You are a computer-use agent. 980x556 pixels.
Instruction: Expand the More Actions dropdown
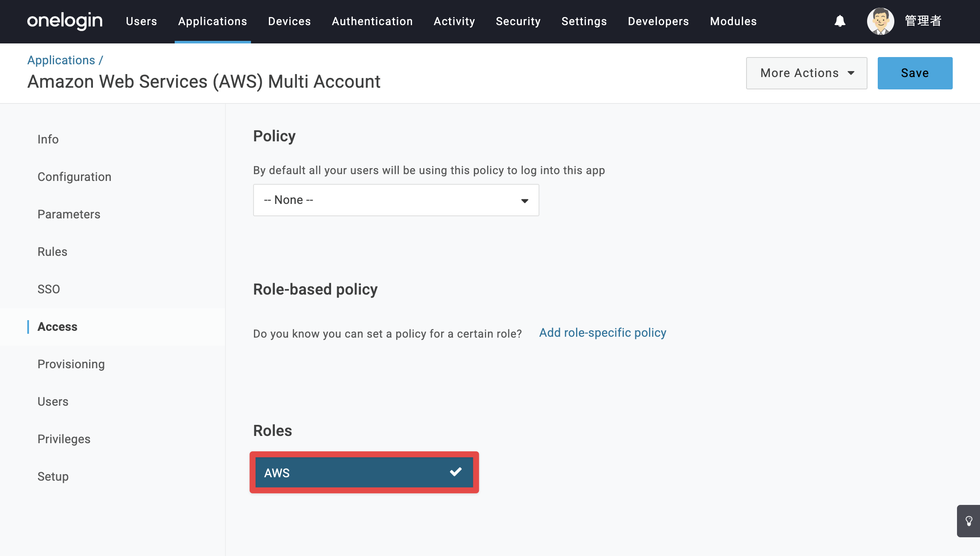(x=807, y=73)
